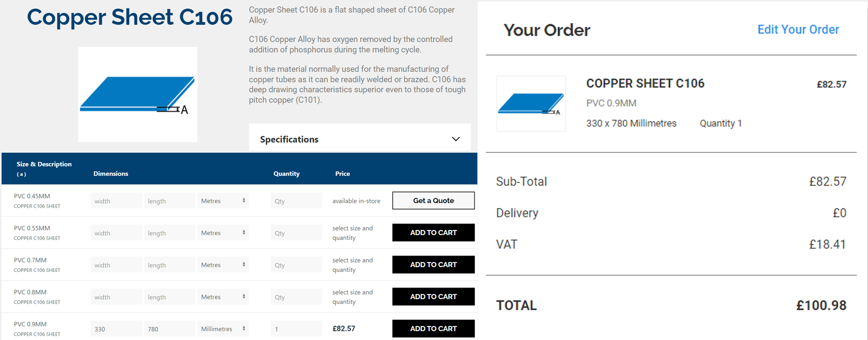Change the Millimetres unit dropdown for PVC 0.9MM
The height and width of the screenshot is (340, 868).
pos(223,328)
